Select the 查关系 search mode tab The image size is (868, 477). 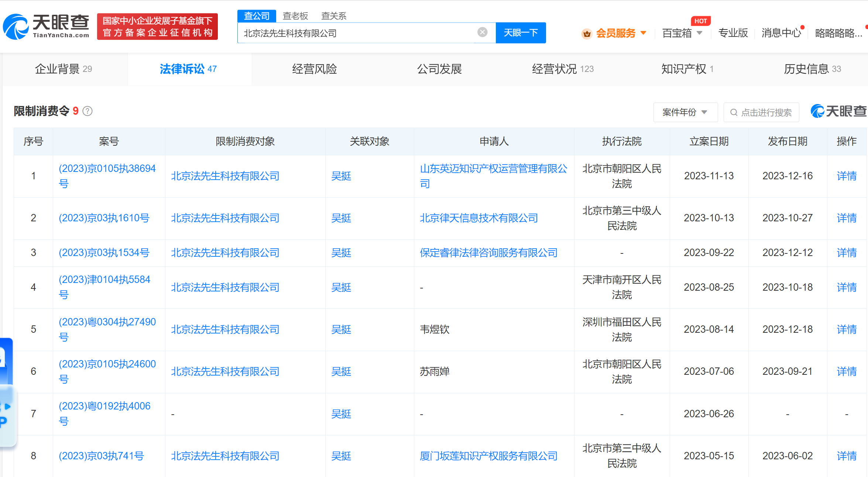(333, 16)
